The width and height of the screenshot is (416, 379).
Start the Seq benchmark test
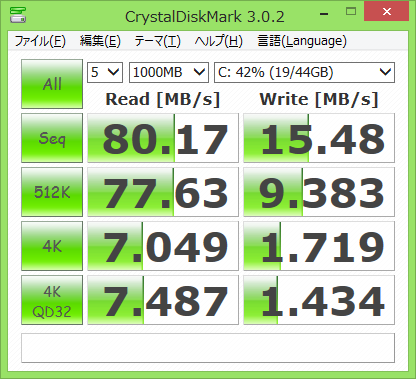point(52,138)
